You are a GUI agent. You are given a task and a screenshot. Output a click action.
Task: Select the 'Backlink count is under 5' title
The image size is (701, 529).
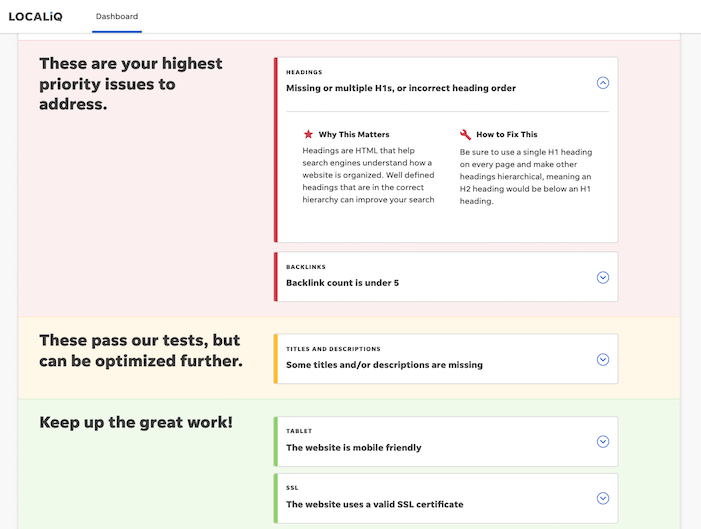point(342,283)
